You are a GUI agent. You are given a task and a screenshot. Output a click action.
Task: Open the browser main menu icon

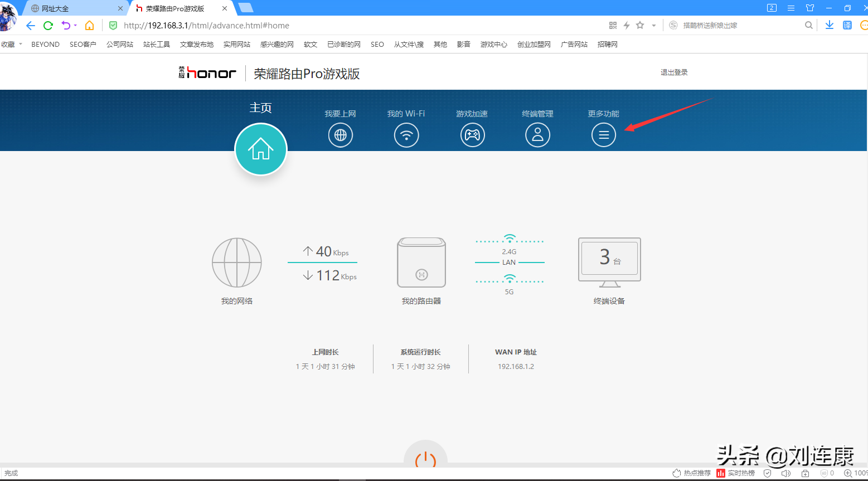[791, 8]
